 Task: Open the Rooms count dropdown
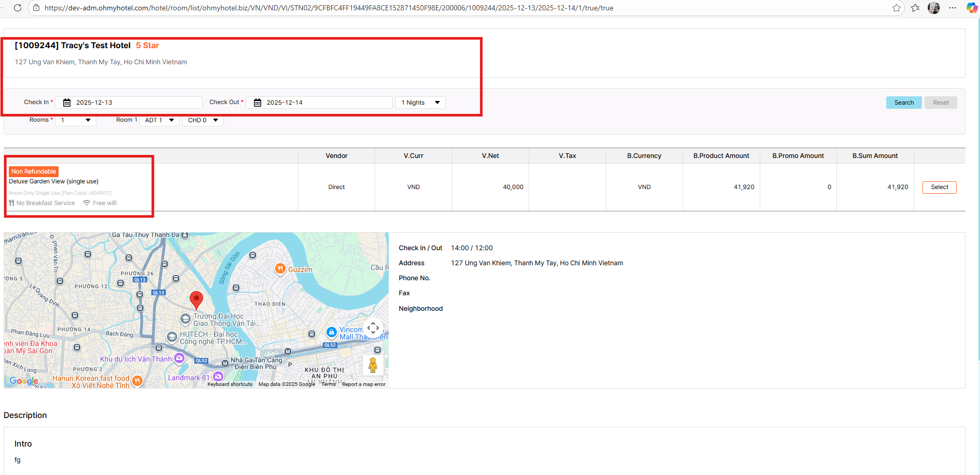click(76, 120)
